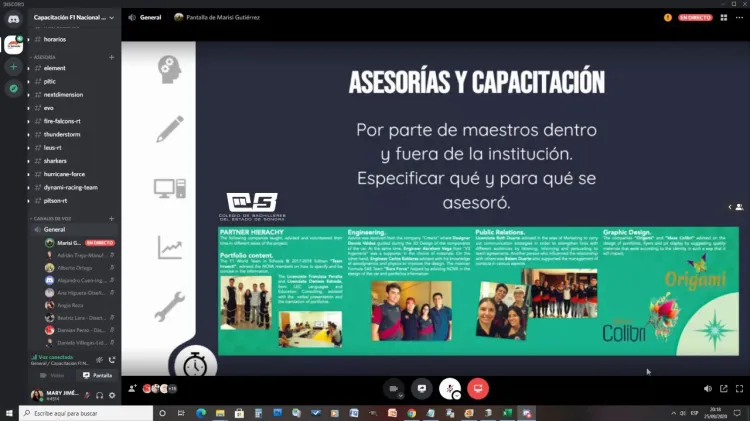Open Discord home direct messages
This screenshot has width=750, height=421.
pyautogui.click(x=13, y=19)
